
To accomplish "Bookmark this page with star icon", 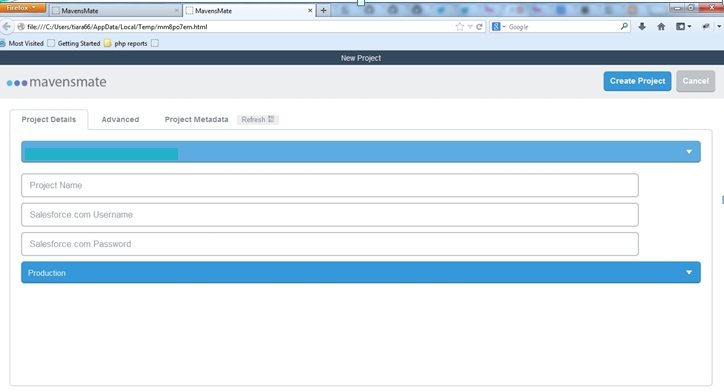I will click(459, 27).
